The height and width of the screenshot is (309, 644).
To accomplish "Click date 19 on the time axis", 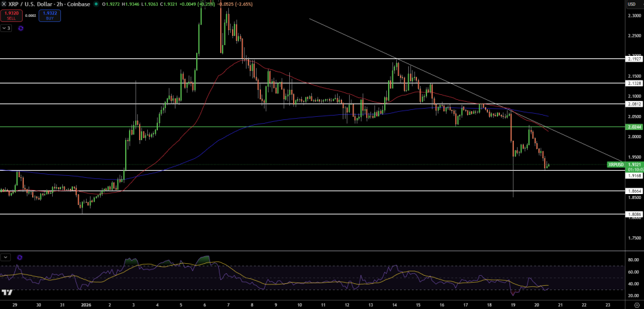I will 513,305.
